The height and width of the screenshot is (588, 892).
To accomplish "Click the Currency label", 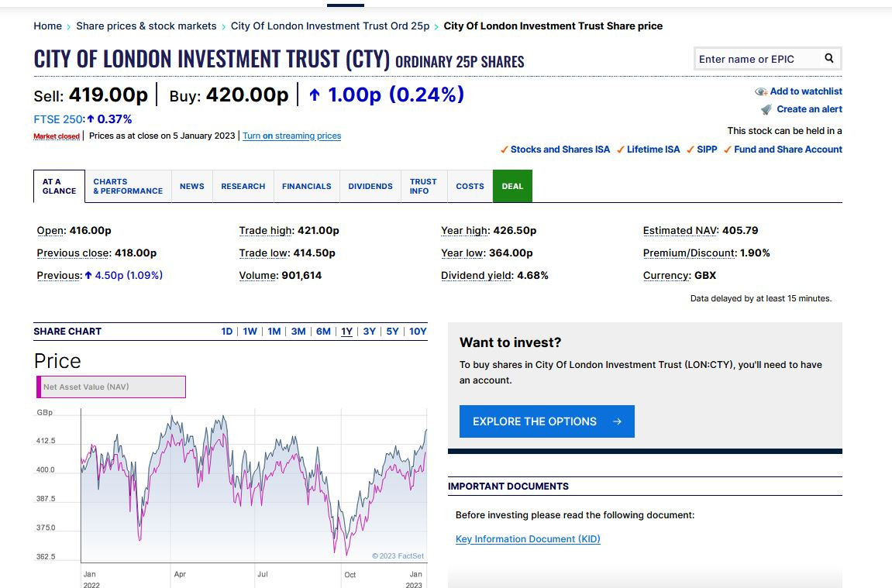I will tap(667, 275).
